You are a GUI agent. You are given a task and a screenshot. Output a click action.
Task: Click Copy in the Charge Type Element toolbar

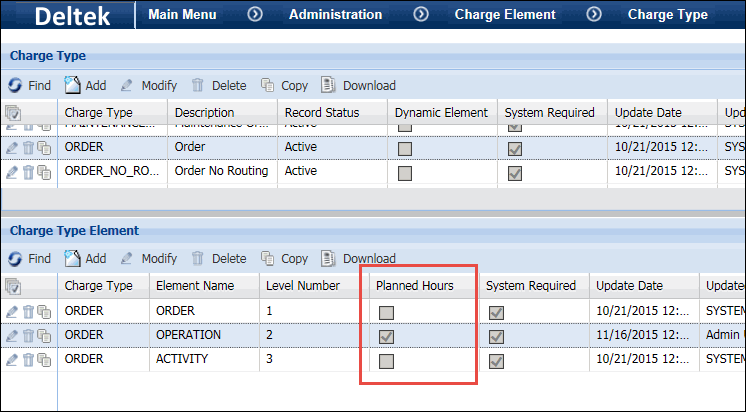click(x=283, y=258)
